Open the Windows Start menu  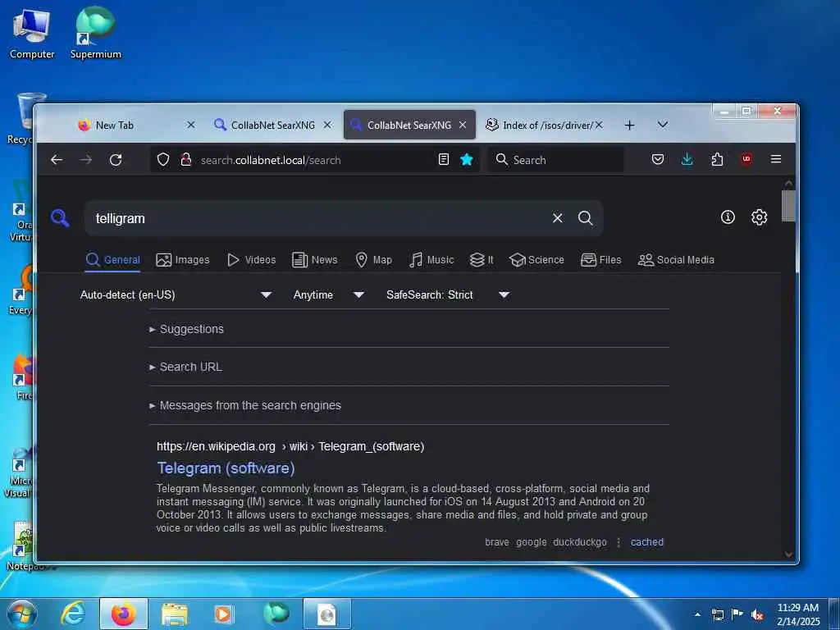pyautogui.click(x=21, y=614)
